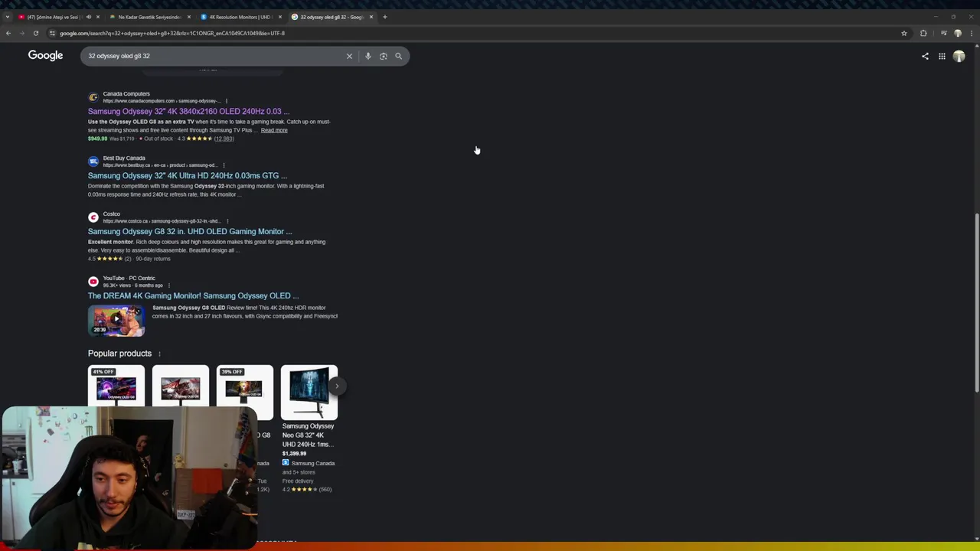Click the microphone voice search icon
980x551 pixels.
pos(368,56)
